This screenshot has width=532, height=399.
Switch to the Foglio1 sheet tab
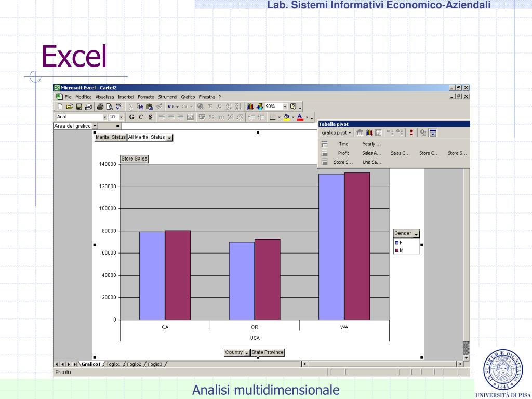click(113, 364)
